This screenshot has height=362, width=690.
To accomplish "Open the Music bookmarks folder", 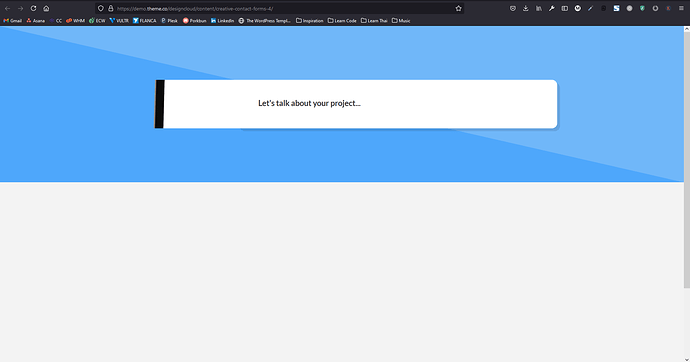I will click(x=401, y=21).
